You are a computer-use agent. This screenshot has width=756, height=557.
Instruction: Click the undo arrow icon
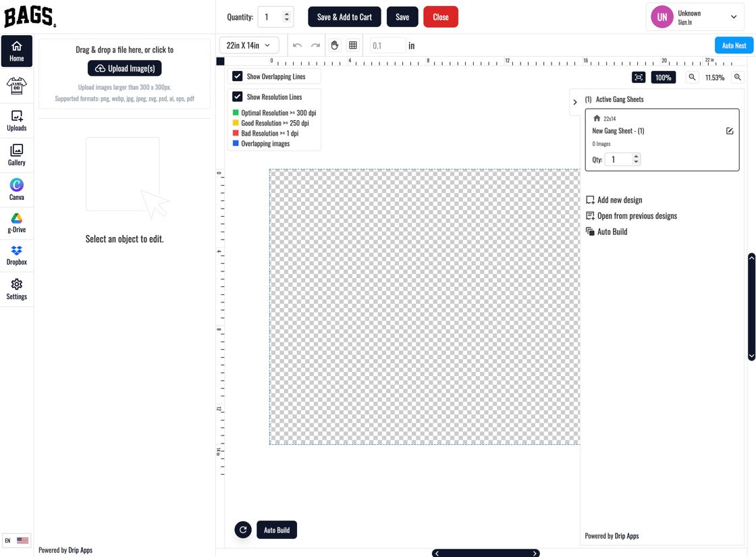297,45
